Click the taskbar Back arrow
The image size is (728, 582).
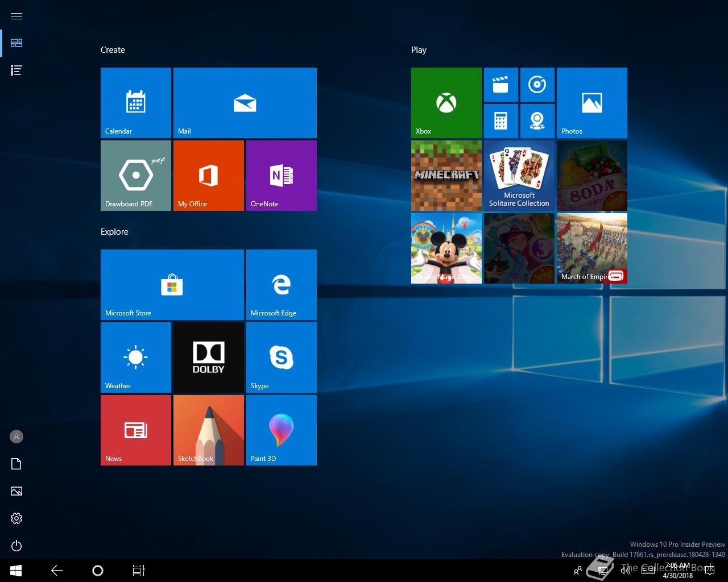click(x=57, y=571)
